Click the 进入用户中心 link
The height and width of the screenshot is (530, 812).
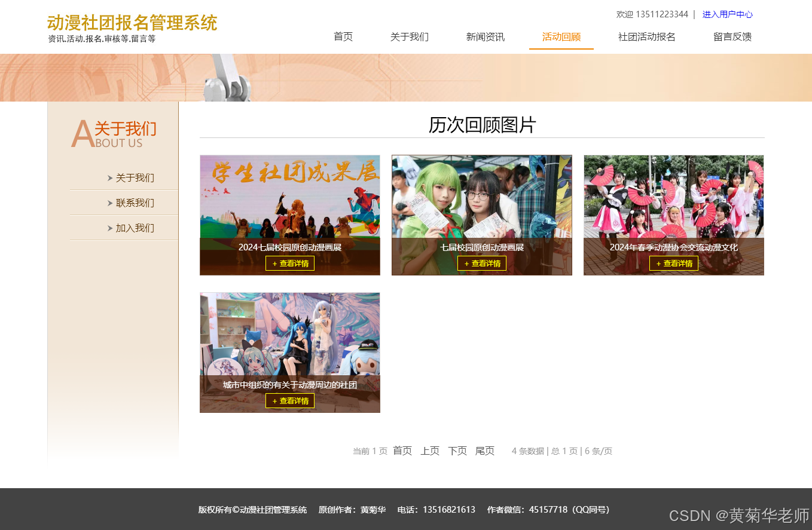[x=728, y=14]
